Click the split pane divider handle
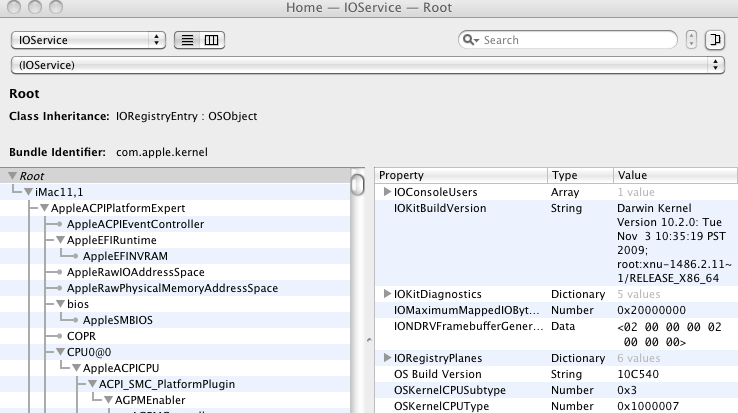Viewport: 738px width, 413px height. point(369,340)
